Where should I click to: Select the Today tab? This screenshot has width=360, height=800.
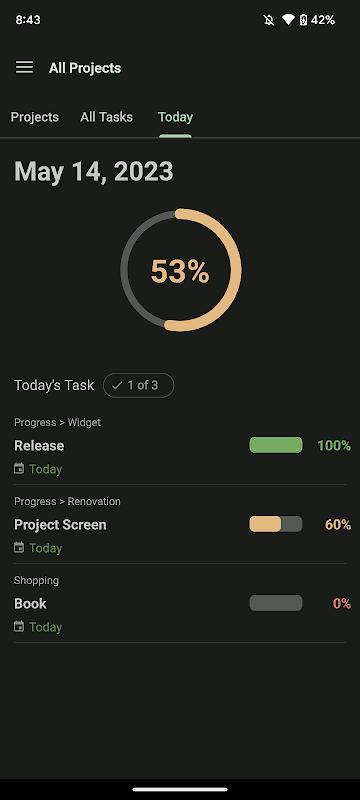(x=175, y=117)
